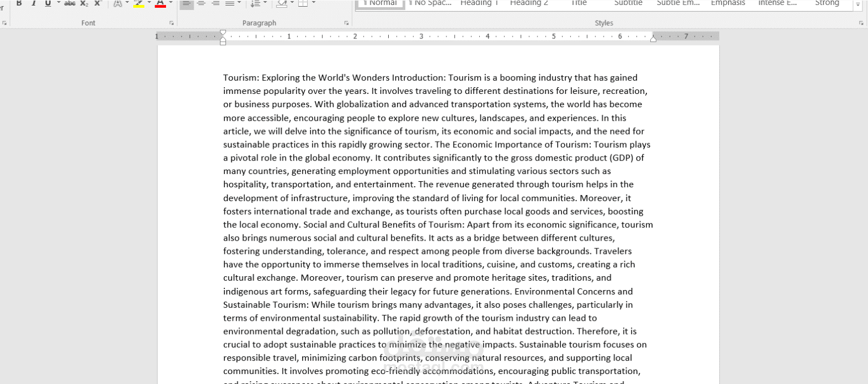Image resolution: width=868 pixels, height=384 pixels.
Task: Toggle subscript formatting
Action: [84, 3]
